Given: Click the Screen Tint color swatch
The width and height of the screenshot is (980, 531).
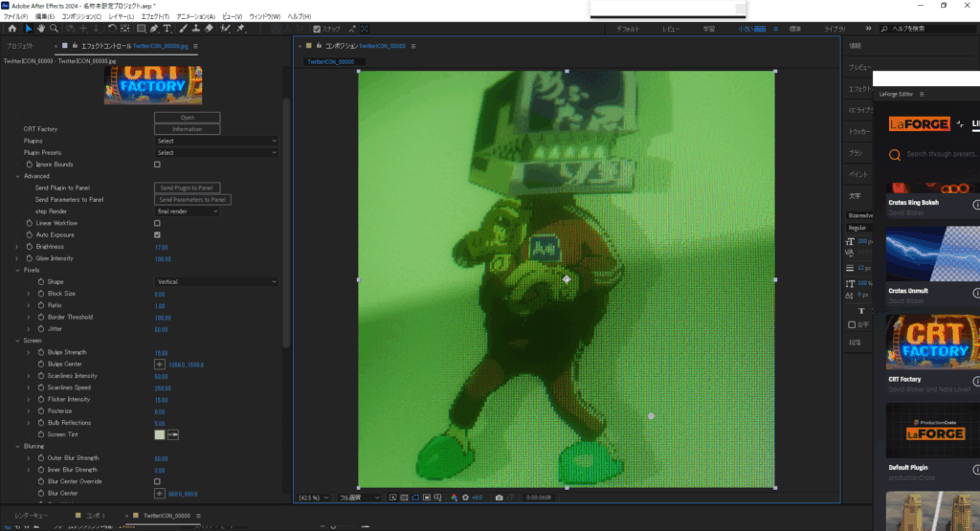Looking at the screenshot, I should pyautogui.click(x=160, y=434).
